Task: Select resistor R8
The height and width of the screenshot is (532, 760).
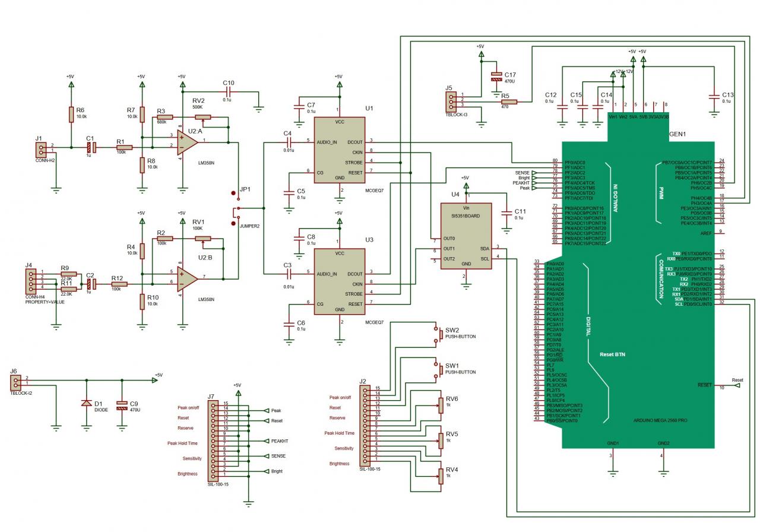Action: [142, 164]
